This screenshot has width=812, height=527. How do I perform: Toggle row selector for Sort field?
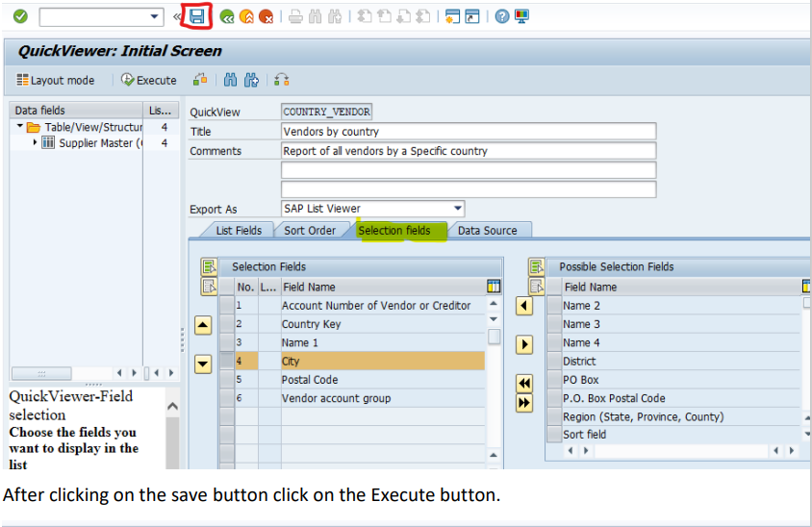(554, 435)
